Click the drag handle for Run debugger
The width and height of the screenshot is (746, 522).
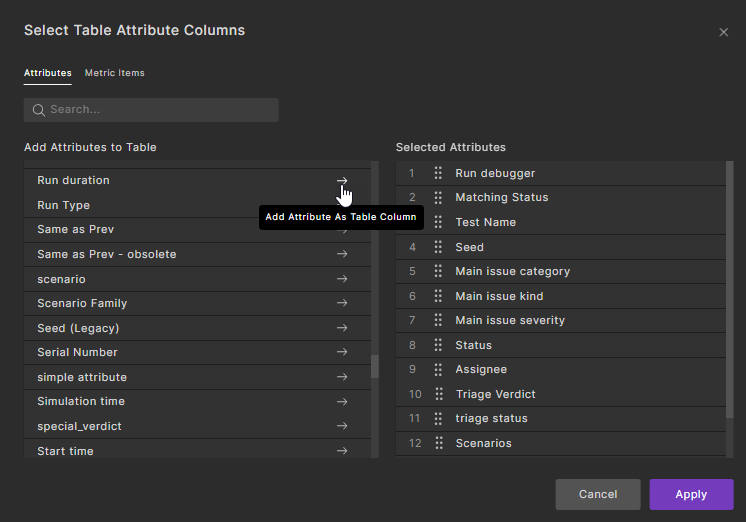(x=438, y=173)
